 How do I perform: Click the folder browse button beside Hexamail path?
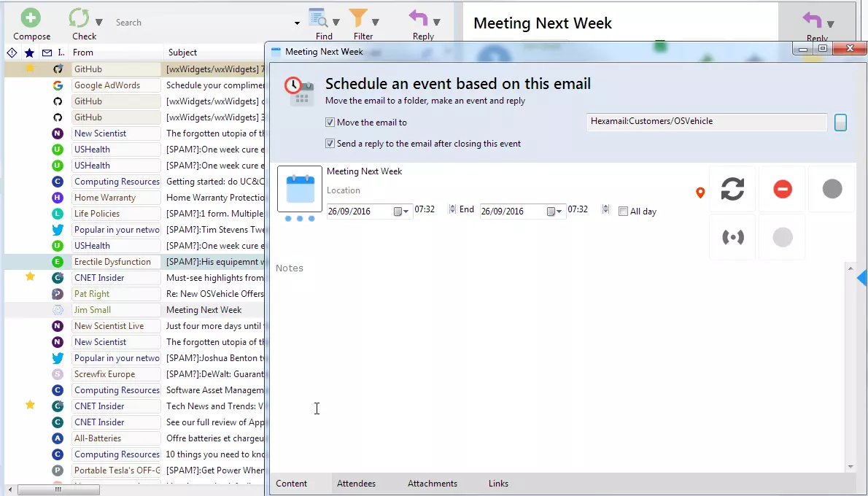tap(840, 123)
